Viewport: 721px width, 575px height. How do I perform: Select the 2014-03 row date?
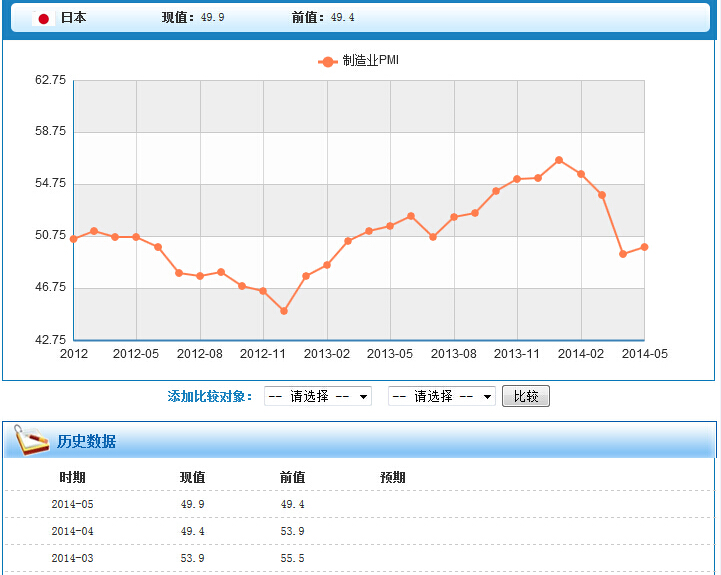coord(72,558)
